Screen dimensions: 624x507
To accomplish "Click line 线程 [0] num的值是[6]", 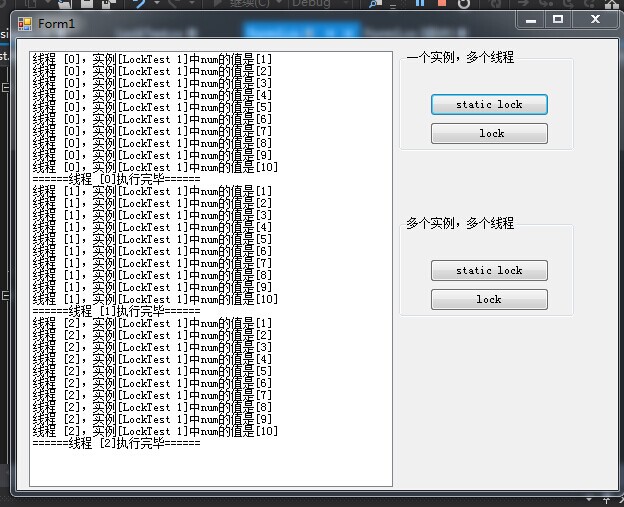I will coord(152,119).
